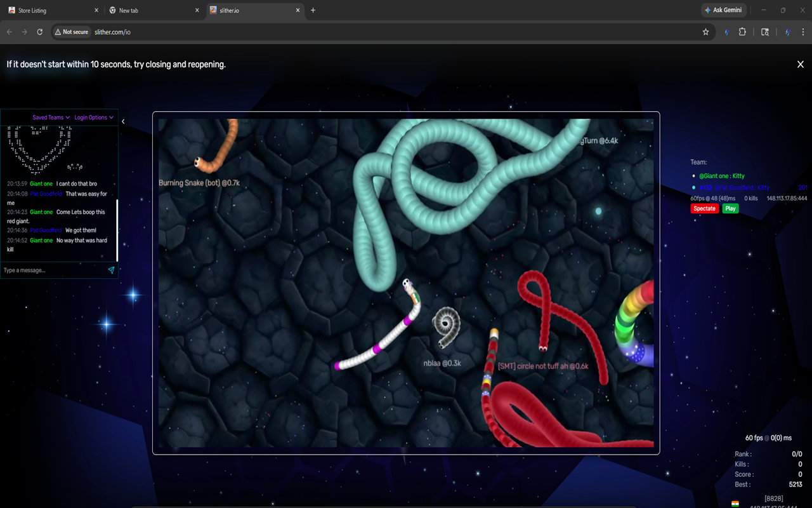Click chat message 'Come Lets boop this red giant.'

pos(56,217)
